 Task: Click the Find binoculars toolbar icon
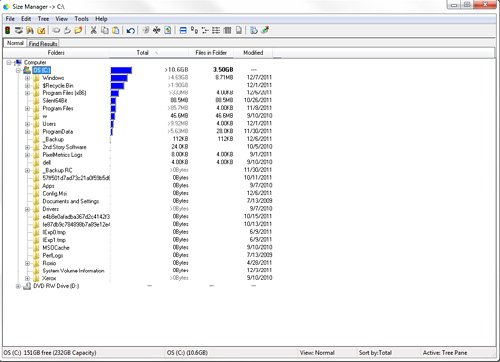tap(30, 30)
